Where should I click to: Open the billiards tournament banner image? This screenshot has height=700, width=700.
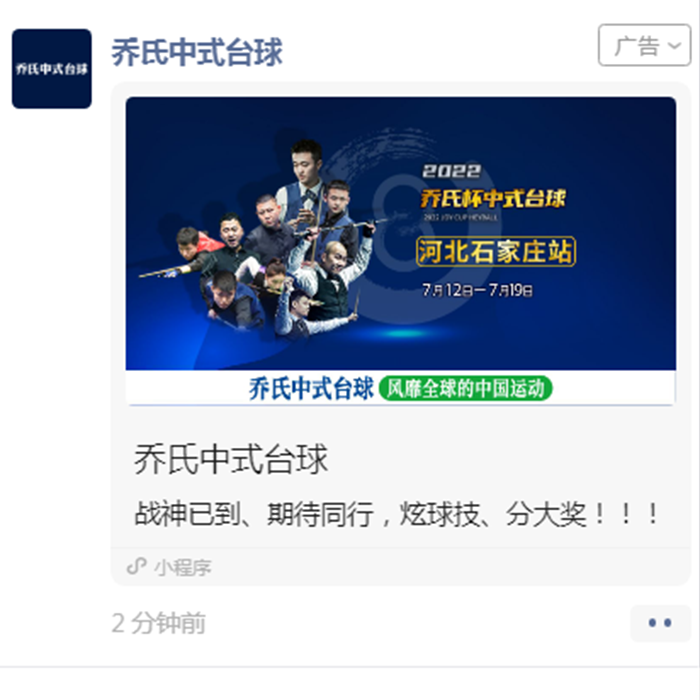[x=400, y=251]
